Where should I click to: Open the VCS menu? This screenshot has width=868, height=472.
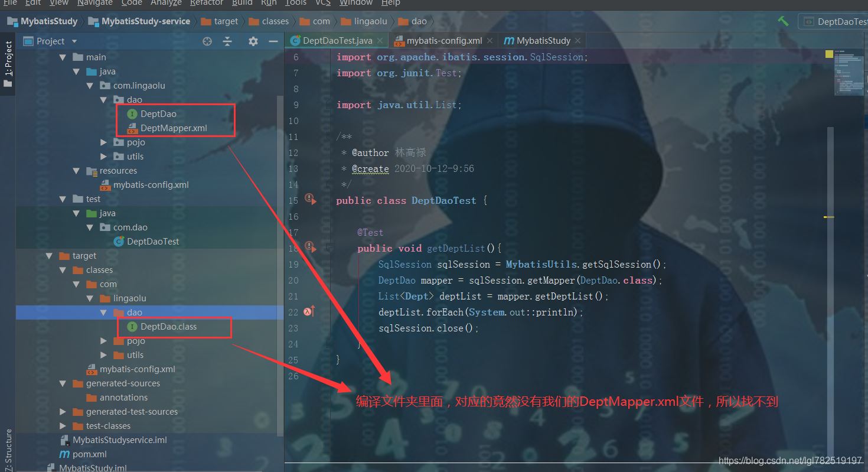[323, 3]
